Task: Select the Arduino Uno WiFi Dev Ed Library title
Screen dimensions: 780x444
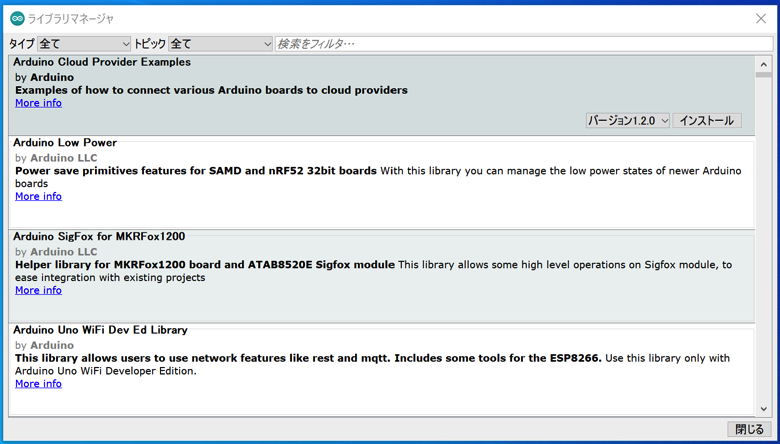Action: [x=100, y=330]
